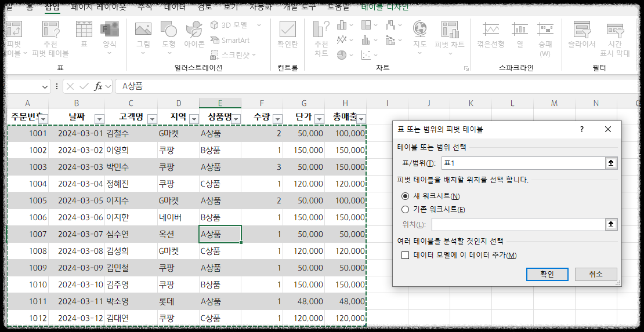Click the 확인 button in dialog
Image resolution: width=644 pixels, height=332 pixels.
point(547,274)
